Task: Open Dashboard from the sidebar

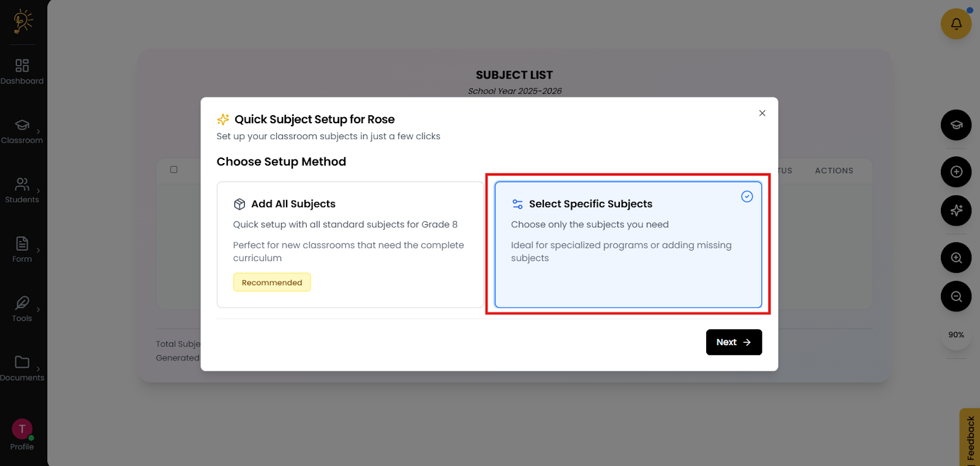Action: tap(22, 72)
